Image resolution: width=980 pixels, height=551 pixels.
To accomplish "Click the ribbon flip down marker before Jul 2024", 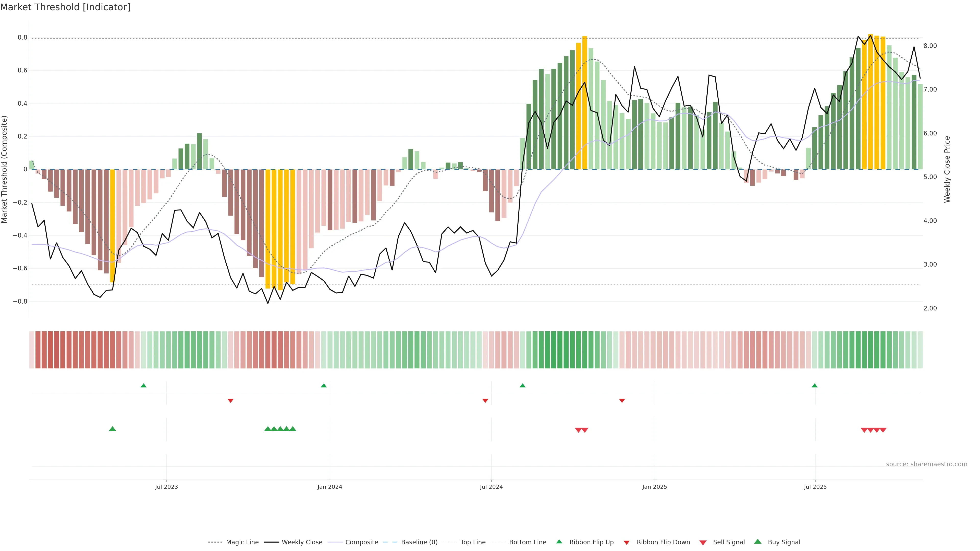I will click(485, 401).
